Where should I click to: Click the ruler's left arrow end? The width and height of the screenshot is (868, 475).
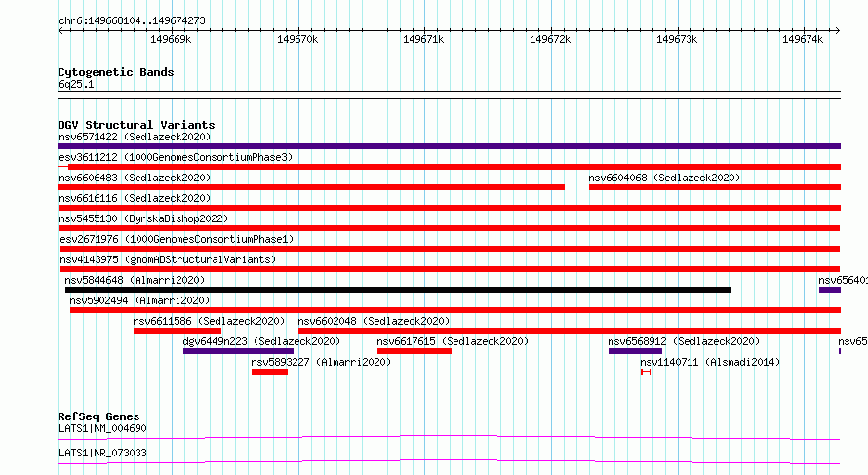[x=60, y=30]
